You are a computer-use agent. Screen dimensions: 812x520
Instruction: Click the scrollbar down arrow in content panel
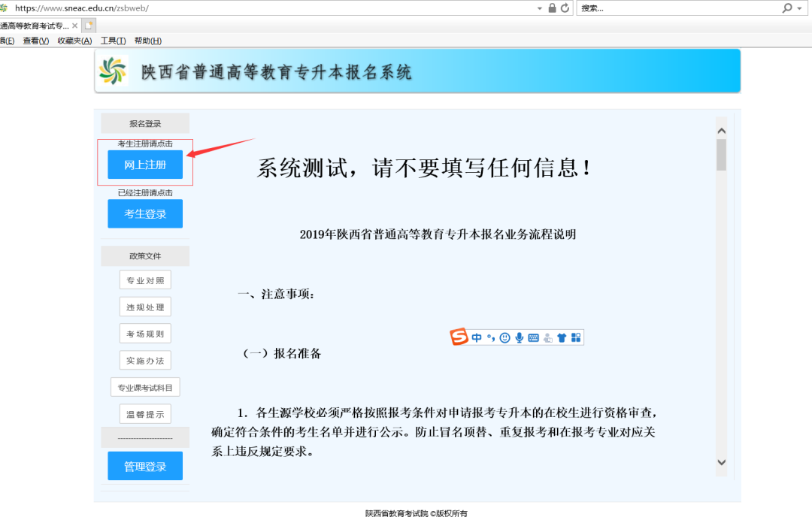pyautogui.click(x=721, y=462)
